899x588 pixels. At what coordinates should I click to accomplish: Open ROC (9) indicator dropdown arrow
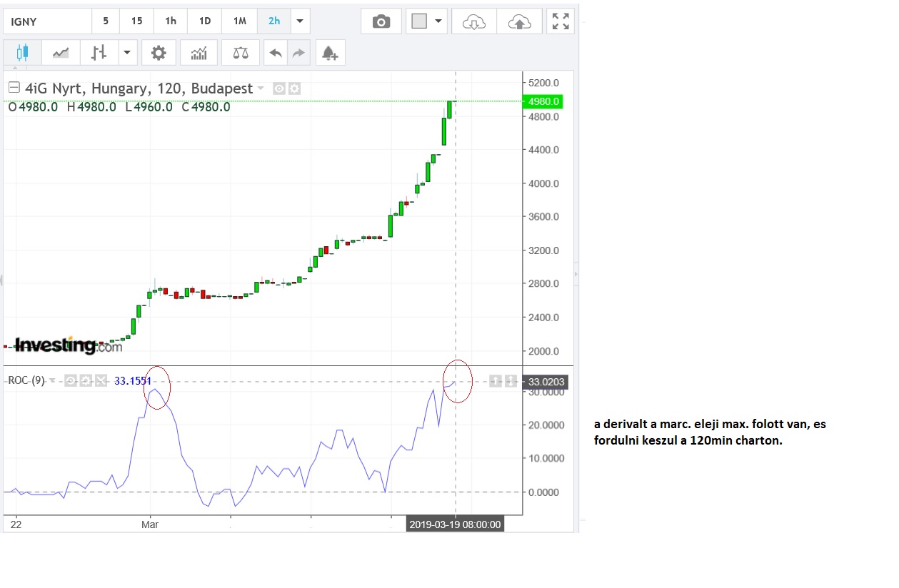52,380
